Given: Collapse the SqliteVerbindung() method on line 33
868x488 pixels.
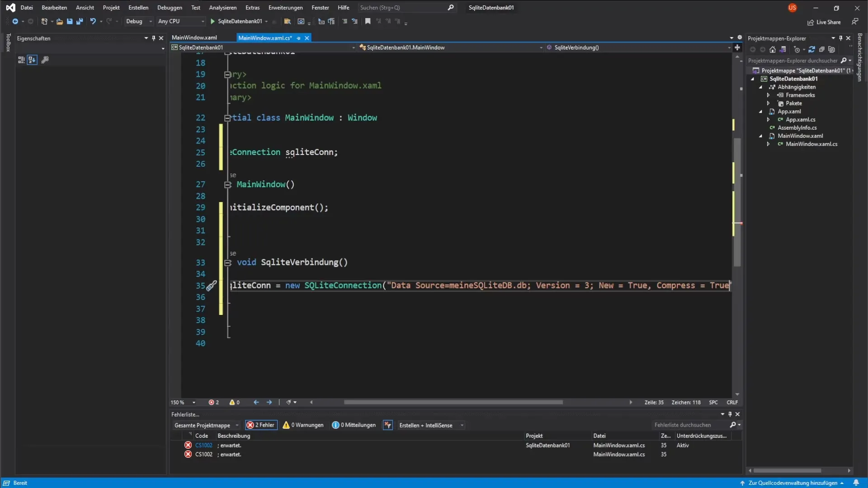Looking at the screenshot, I should 228,263.
